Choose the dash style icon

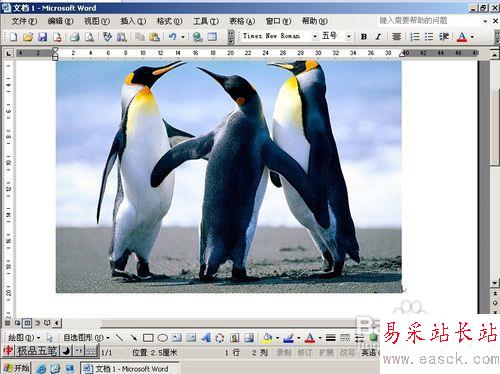[345, 338]
